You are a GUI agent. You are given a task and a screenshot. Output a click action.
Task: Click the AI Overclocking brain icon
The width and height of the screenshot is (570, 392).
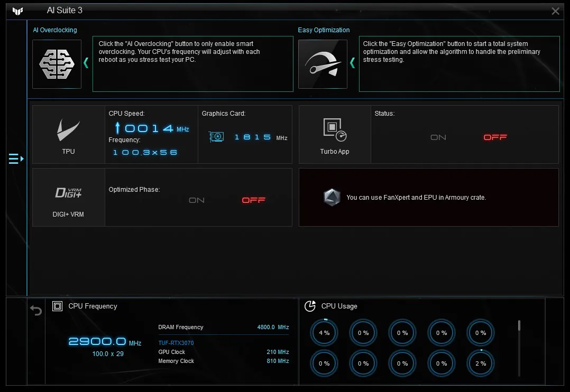(57, 64)
